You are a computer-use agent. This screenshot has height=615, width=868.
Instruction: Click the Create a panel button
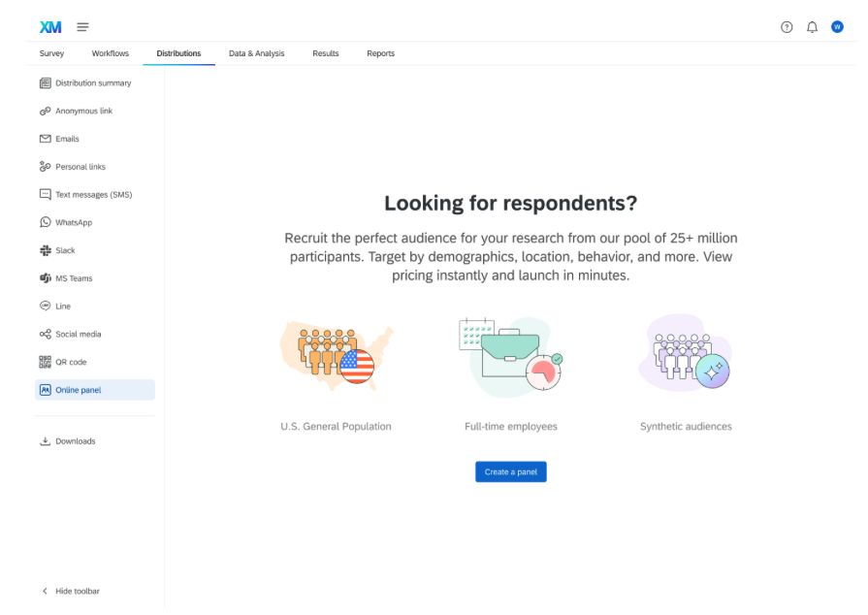510,471
